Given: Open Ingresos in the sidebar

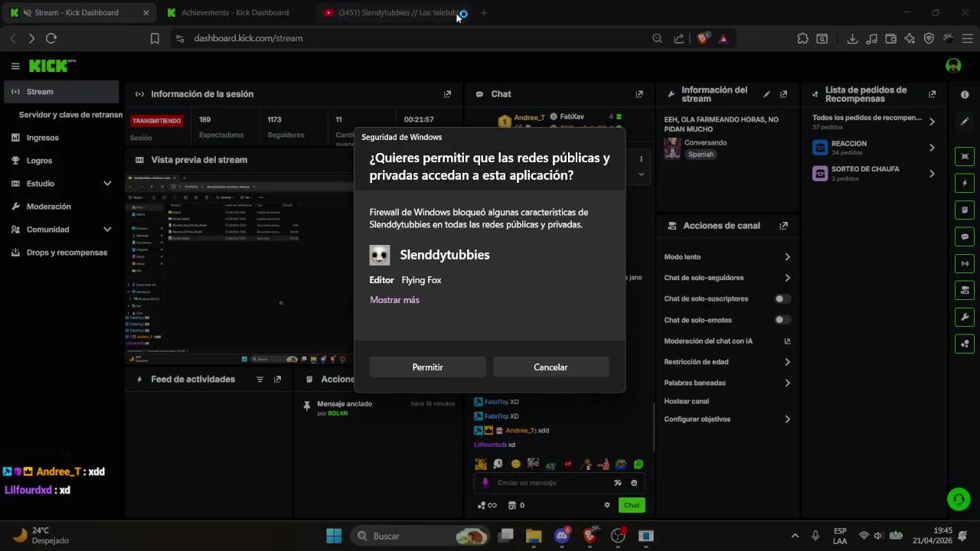Looking at the screenshot, I should (x=61, y=138).
